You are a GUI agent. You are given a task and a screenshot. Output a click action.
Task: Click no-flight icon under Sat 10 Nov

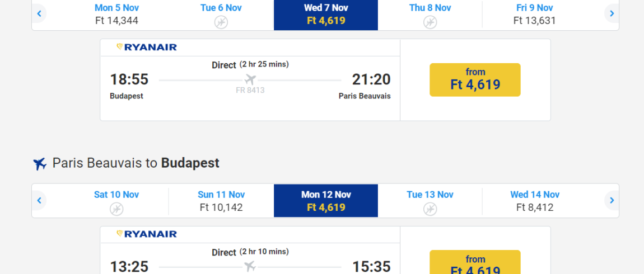[x=116, y=209]
